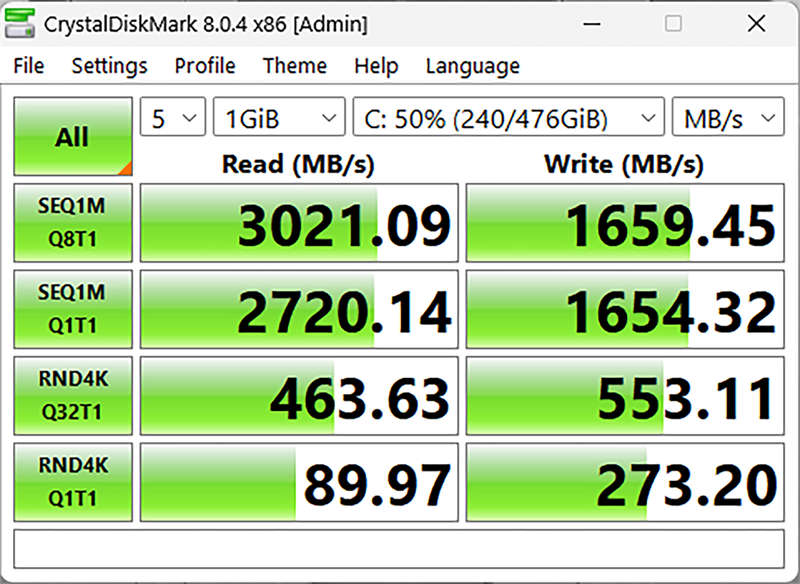The width and height of the screenshot is (800, 584).
Task: Open the Language menu
Action: tap(472, 66)
